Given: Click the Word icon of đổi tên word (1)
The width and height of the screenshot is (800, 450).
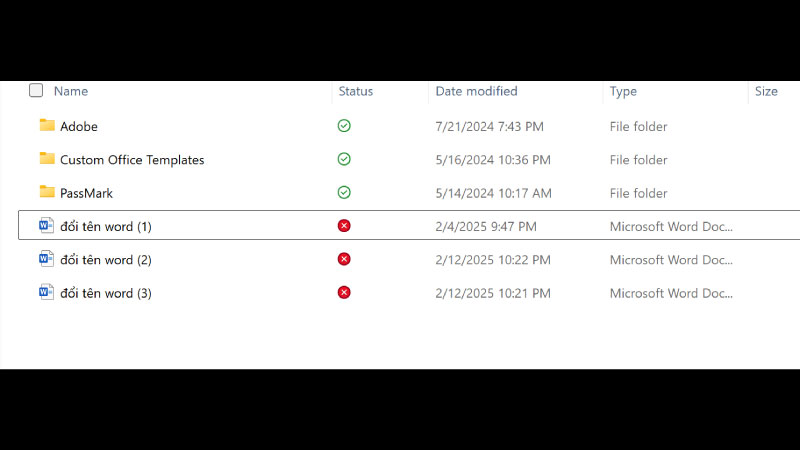Looking at the screenshot, I should click(x=46, y=225).
